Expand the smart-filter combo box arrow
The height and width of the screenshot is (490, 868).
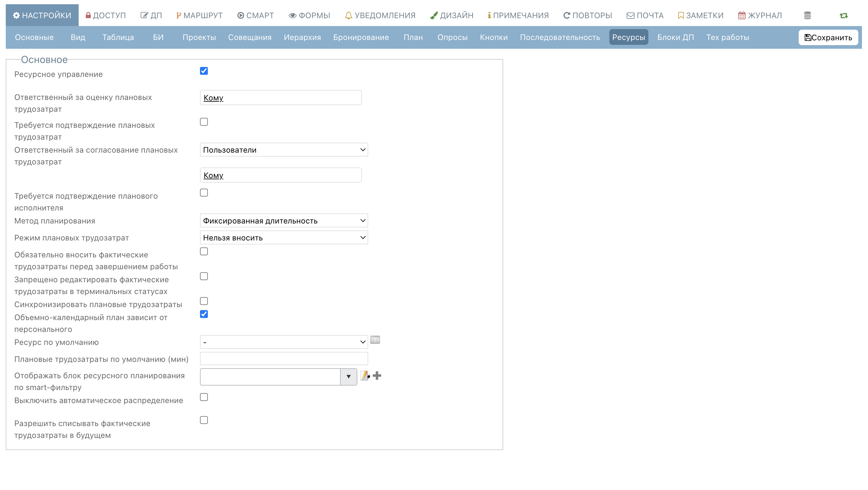tap(349, 377)
